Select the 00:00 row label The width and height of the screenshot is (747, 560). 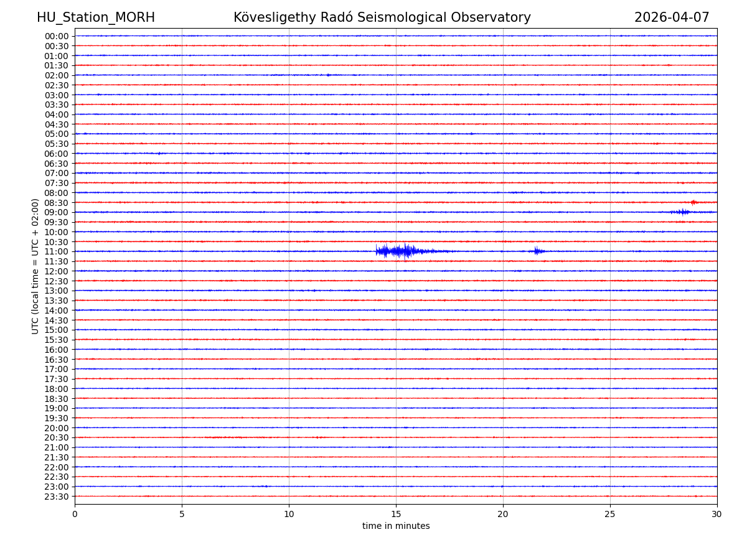click(57, 36)
